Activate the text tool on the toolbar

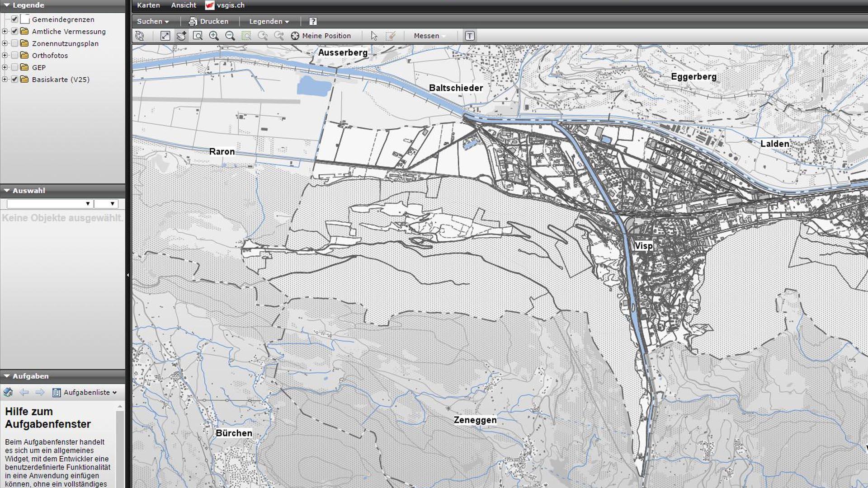470,35
